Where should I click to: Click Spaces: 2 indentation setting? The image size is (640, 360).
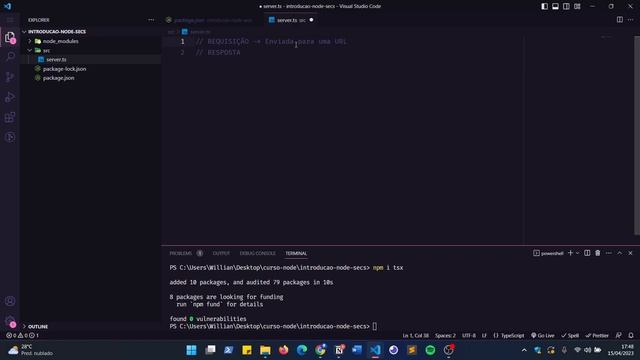[x=445, y=335]
